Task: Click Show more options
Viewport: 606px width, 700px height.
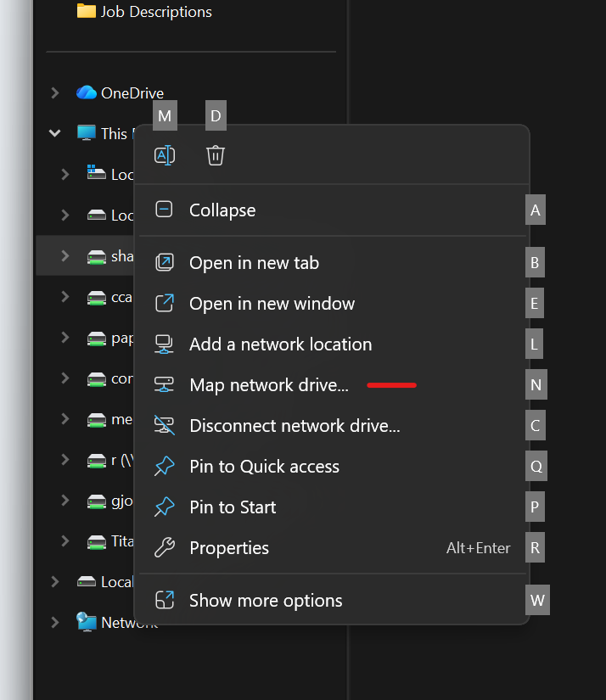Action: [x=266, y=601]
